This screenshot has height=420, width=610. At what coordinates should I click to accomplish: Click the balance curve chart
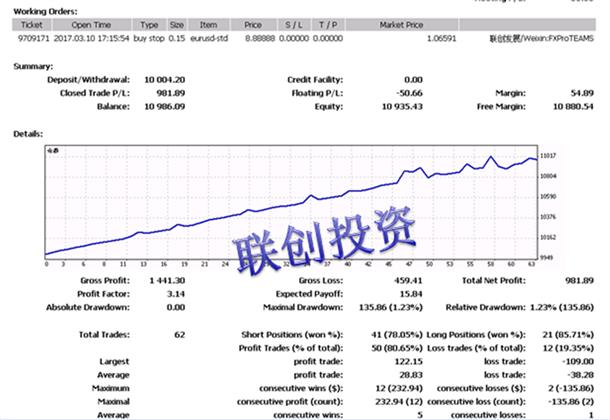point(291,202)
